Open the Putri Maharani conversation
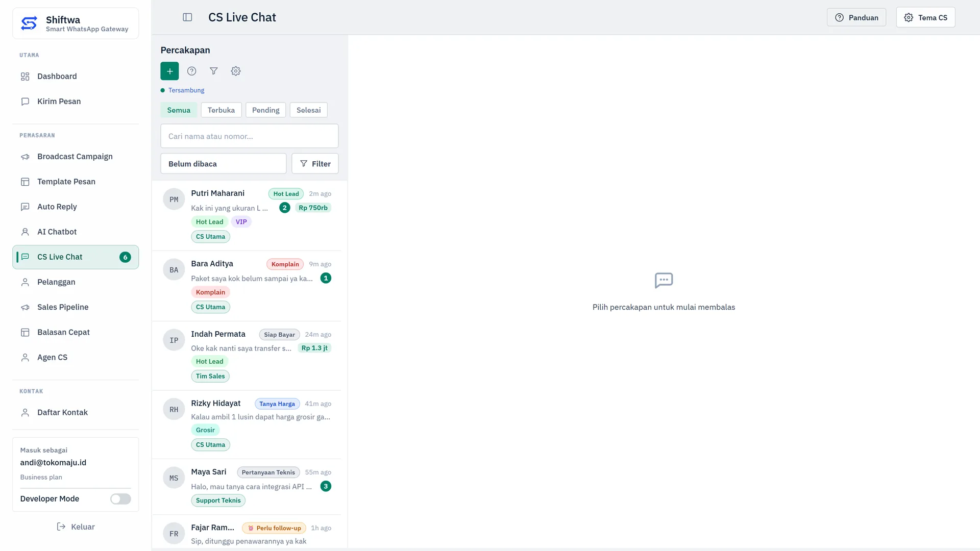Image resolution: width=980 pixels, height=551 pixels. point(247,215)
